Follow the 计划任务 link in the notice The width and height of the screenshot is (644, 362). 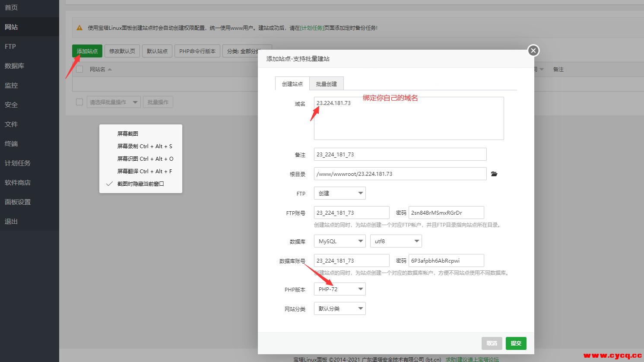click(312, 28)
